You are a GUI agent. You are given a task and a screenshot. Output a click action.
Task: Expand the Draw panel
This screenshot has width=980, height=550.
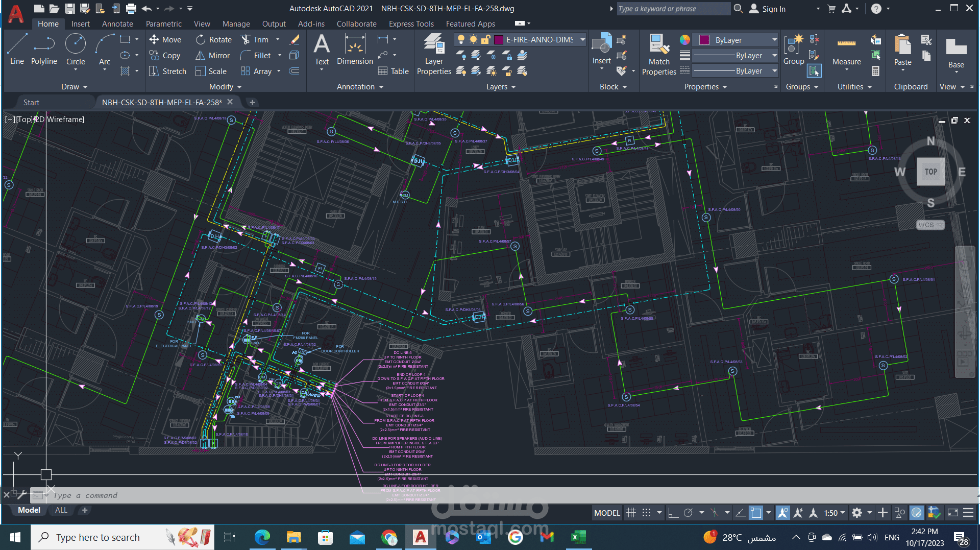75,87
